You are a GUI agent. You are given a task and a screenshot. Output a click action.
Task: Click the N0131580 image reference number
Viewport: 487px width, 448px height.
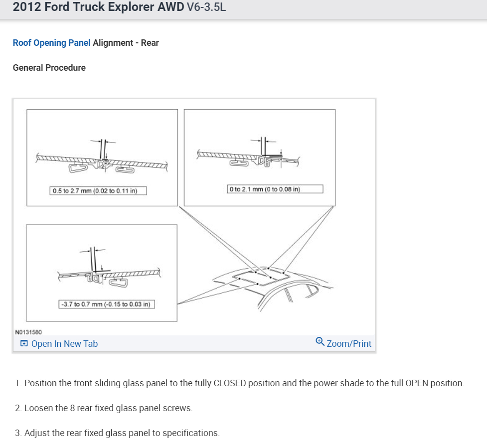coord(29,331)
